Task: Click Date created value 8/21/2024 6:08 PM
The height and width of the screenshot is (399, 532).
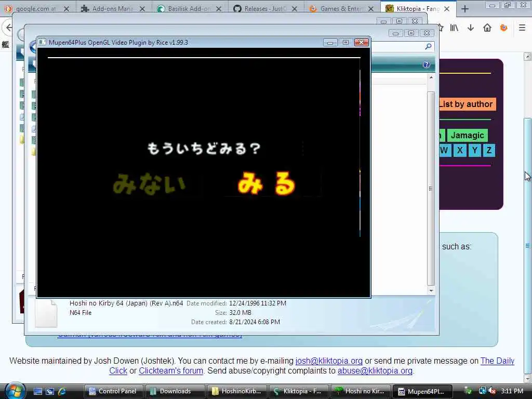Action: [x=255, y=322]
